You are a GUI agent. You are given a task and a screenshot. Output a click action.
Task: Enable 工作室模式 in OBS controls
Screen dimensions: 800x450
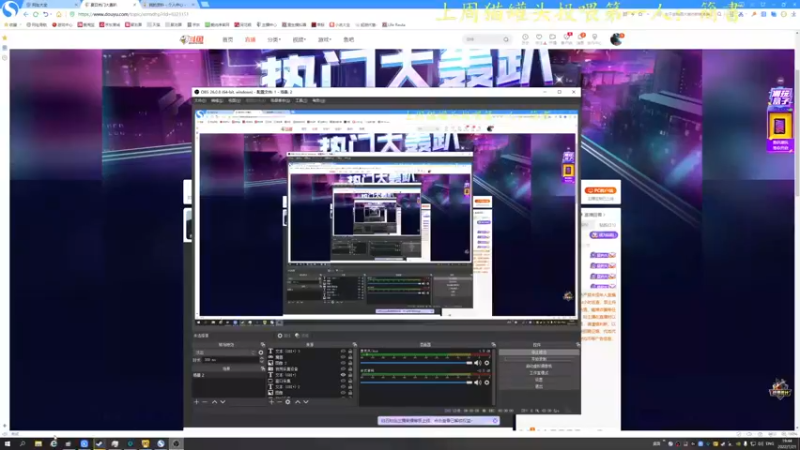click(x=539, y=373)
